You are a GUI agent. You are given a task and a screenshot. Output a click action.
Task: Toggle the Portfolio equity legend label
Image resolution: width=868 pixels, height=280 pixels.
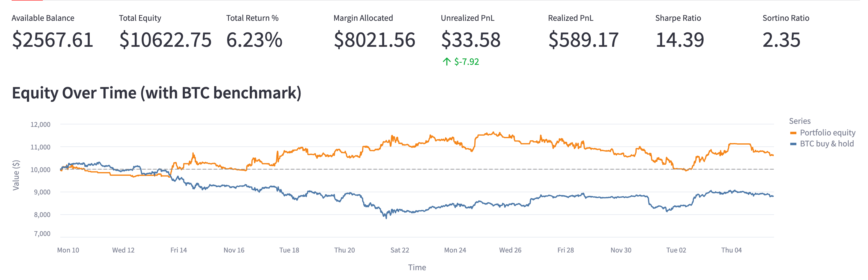[x=827, y=133]
